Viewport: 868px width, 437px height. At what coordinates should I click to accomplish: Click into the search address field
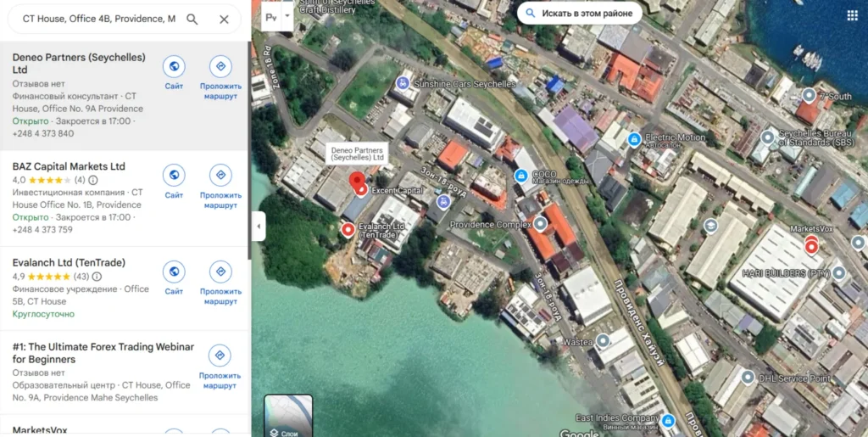97,19
